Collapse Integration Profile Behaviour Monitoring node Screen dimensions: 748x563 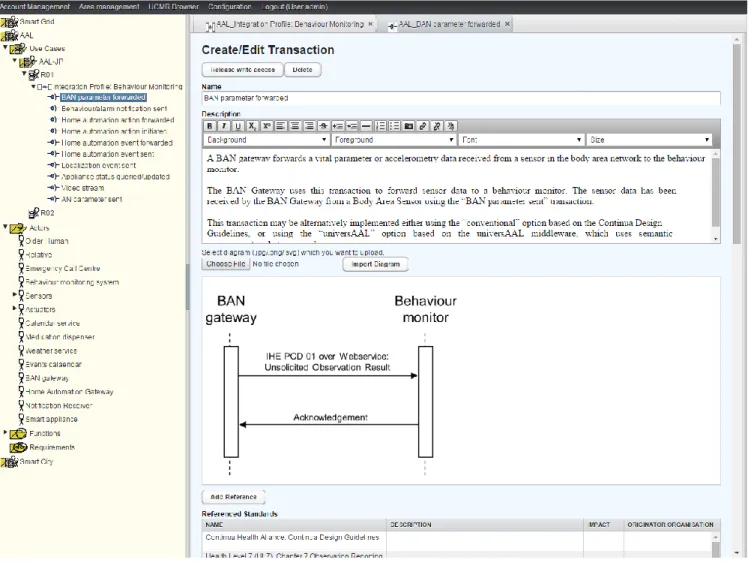pos(33,87)
